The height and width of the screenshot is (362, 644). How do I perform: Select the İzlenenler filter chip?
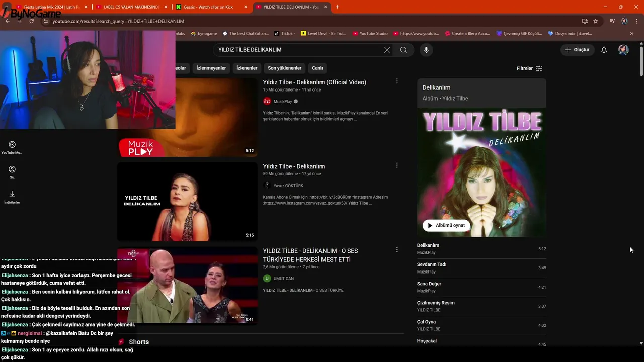[247, 68]
